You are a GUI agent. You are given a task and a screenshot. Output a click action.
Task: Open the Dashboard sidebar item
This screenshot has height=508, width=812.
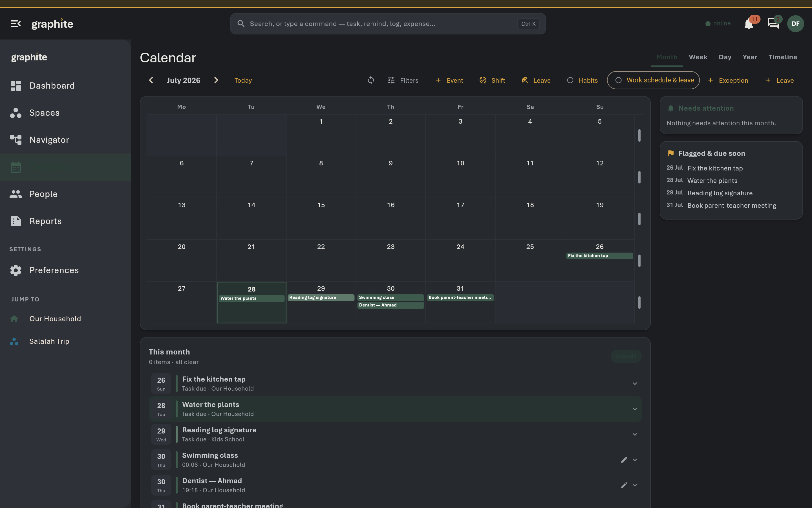point(65,86)
